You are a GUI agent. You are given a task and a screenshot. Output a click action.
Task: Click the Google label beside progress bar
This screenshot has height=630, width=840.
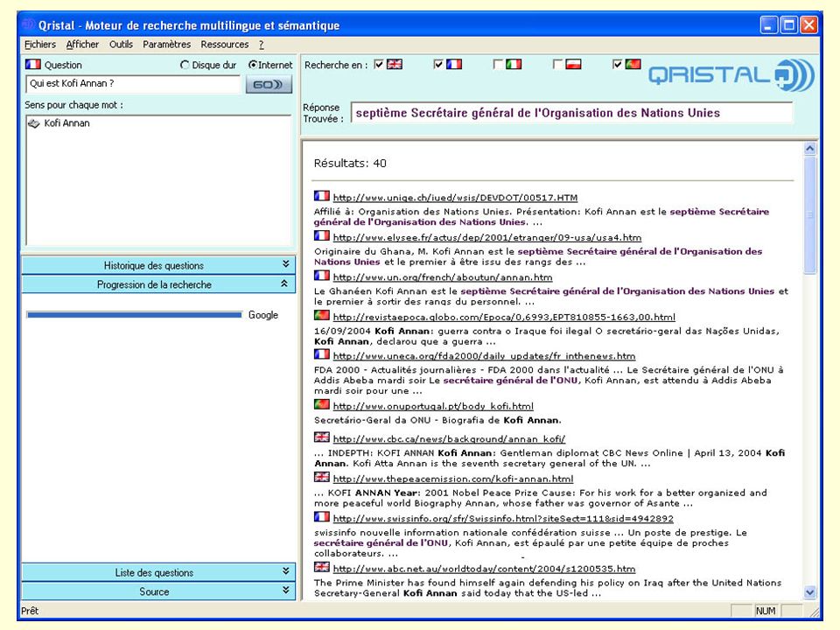click(263, 315)
